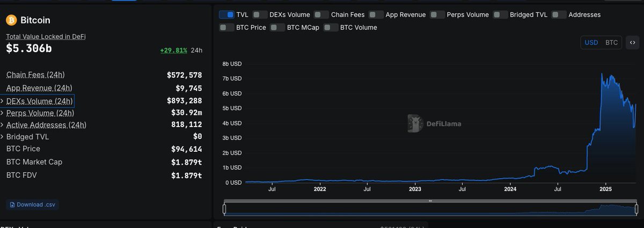The height and width of the screenshot is (228, 644).
Task: Click the App Revenue (24h) label
Action: (40, 88)
